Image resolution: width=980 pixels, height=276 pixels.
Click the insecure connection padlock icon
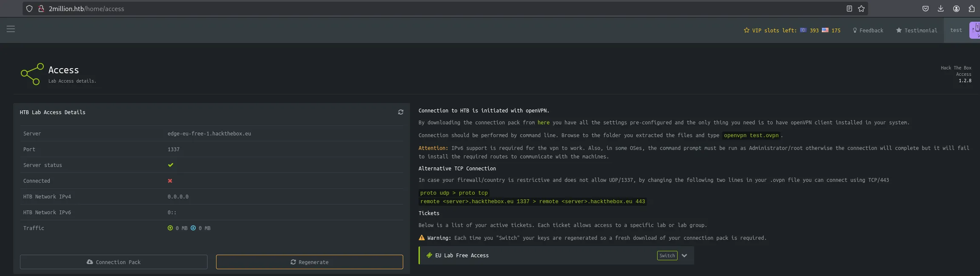41,9
